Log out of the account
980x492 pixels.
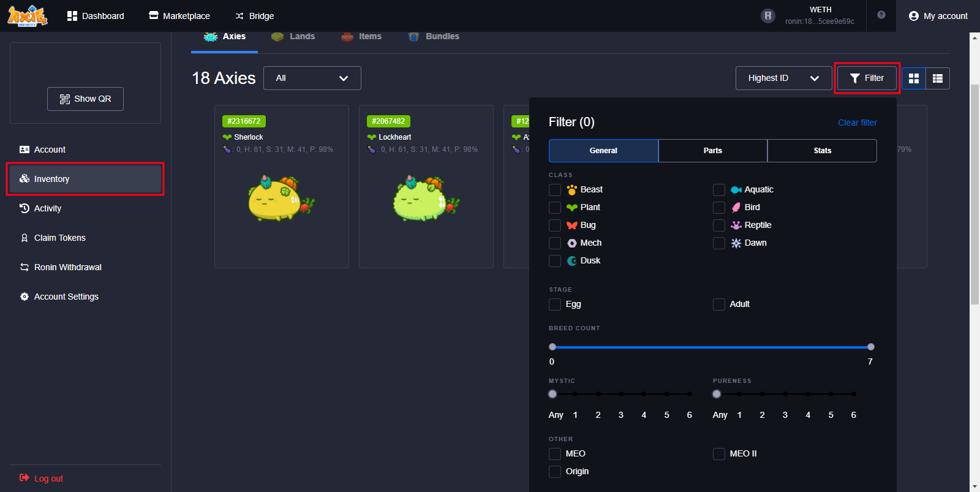point(41,479)
